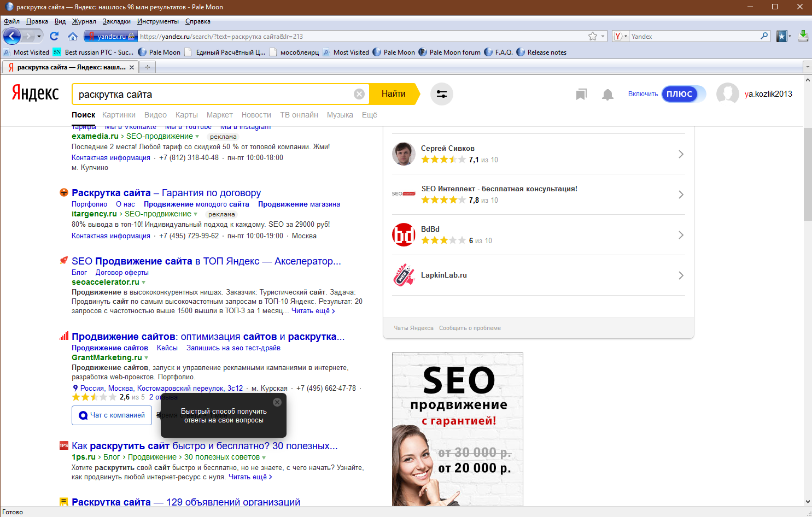Expand the Сергей Сивков chat chevron
This screenshot has width=812, height=517.
point(681,154)
